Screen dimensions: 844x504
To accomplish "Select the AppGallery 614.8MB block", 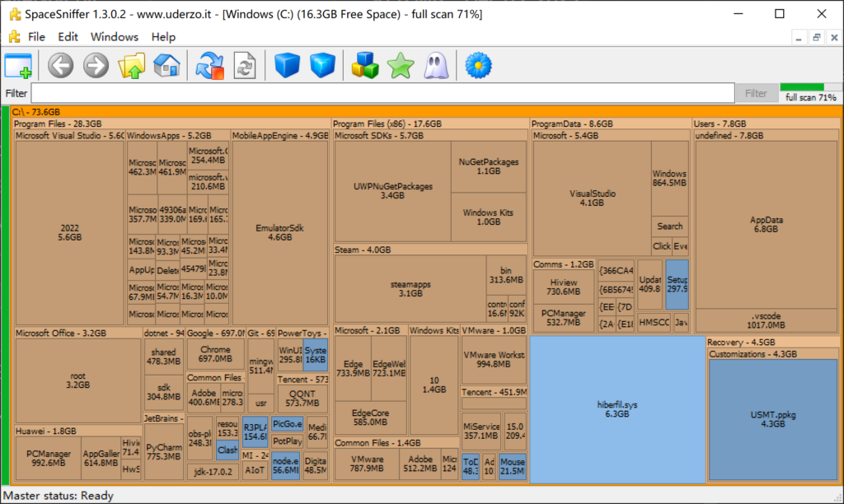I will (x=101, y=458).
